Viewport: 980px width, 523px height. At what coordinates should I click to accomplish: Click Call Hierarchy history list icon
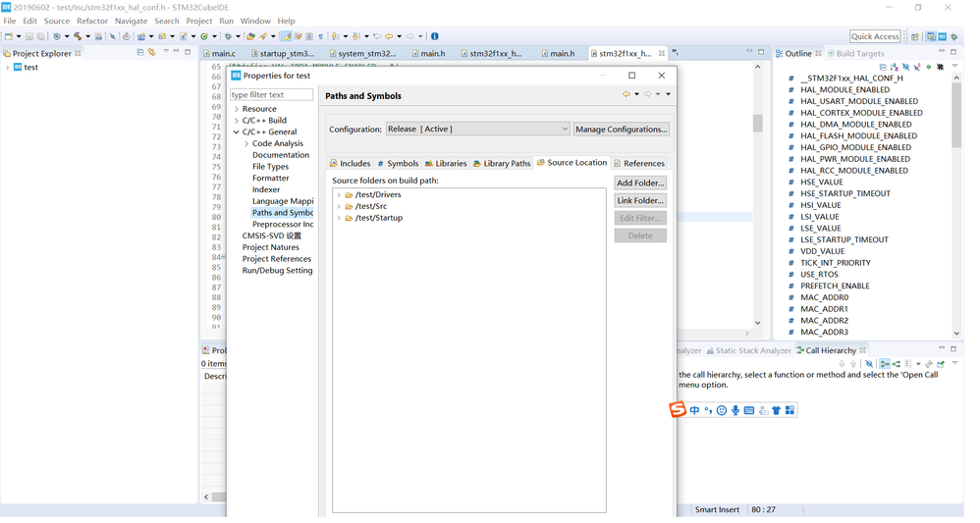pos(908,364)
